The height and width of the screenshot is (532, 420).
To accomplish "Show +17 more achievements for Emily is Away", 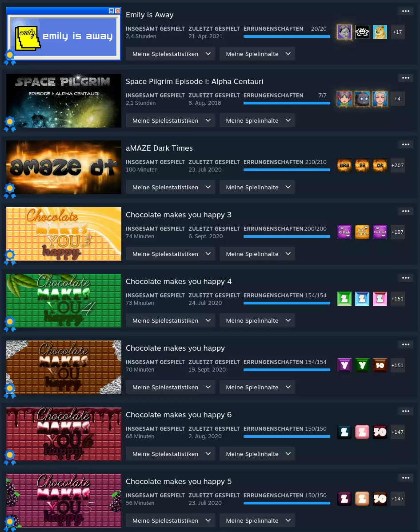I will pyautogui.click(x=398, y=32).
